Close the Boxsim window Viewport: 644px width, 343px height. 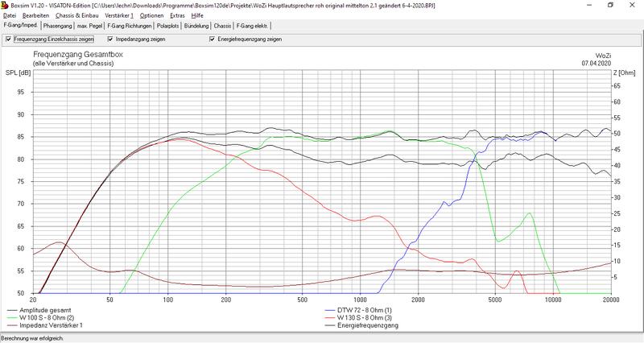pos(632,6)
